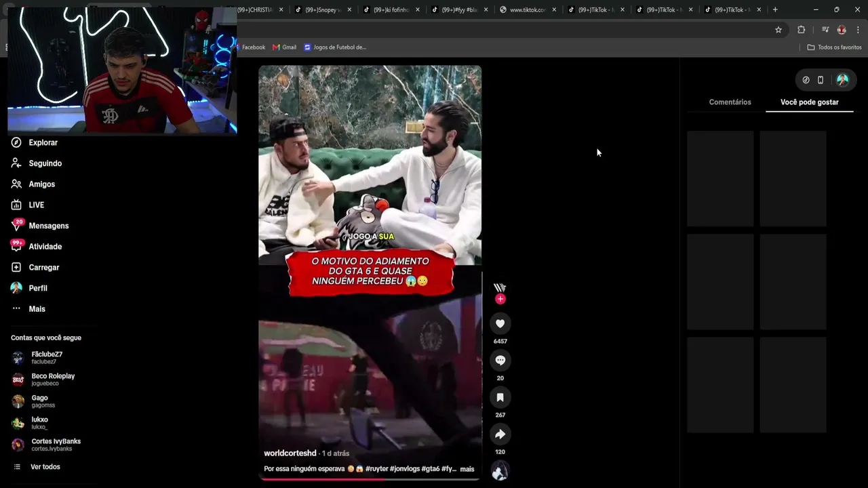Screen dimensions: 868x488
Task: Open the Gmail bookmark
Action: tap(284, 47)
